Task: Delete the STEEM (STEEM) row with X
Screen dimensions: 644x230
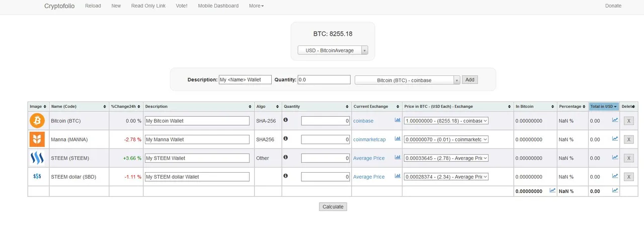Action: (629, 158)
